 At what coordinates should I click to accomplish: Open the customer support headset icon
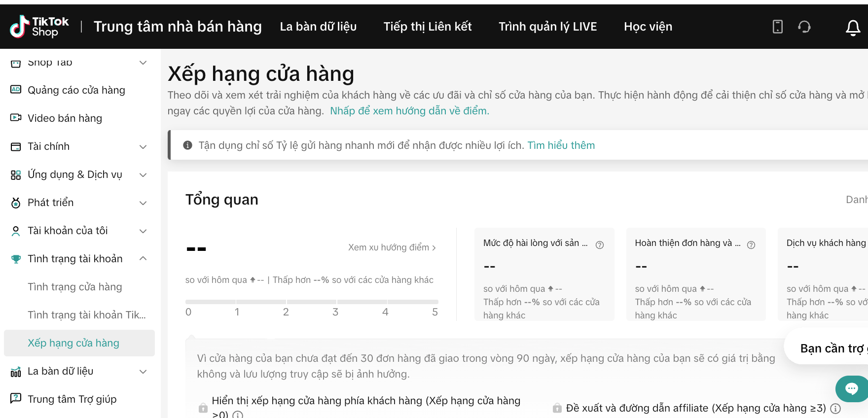click(804, 27)
